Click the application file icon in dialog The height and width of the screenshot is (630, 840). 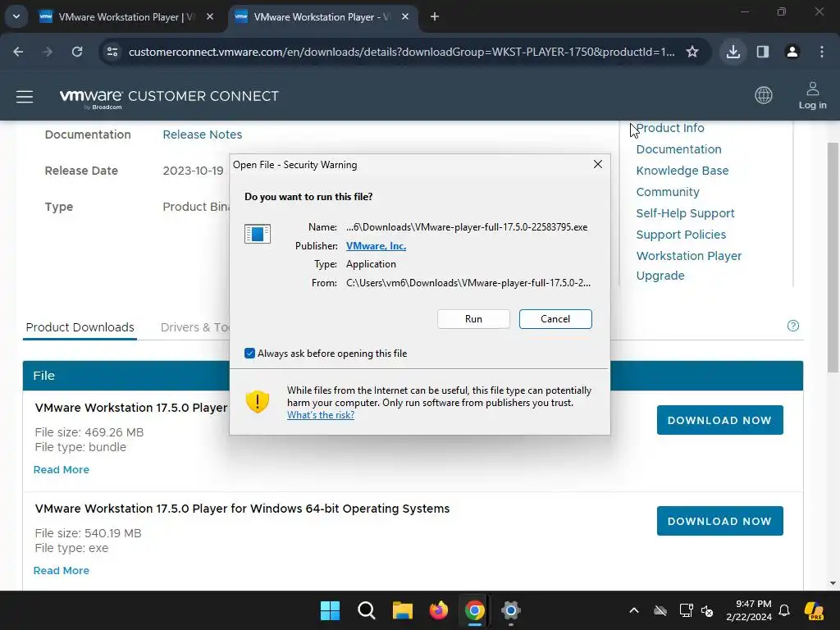(x=257, y=234)
